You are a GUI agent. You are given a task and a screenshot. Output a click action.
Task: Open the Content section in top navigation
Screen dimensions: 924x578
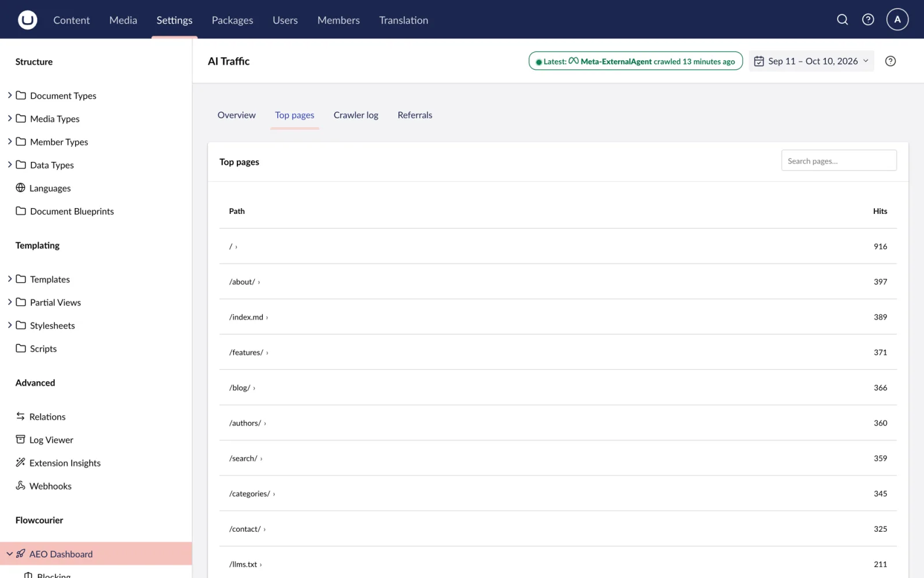pos(72,20)
